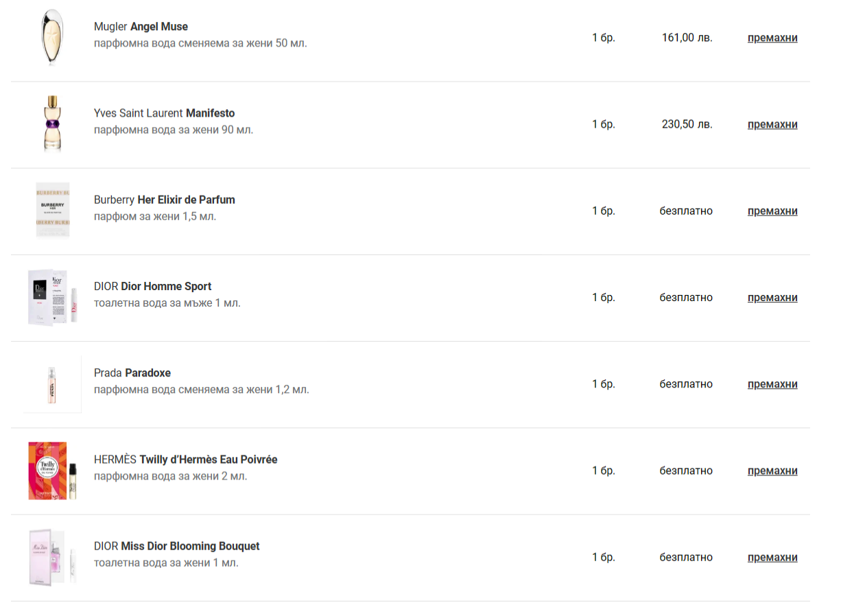The image size is (841, 616).
Task: Open the Mugler Angel Muse product title
Action: [141, 27]
